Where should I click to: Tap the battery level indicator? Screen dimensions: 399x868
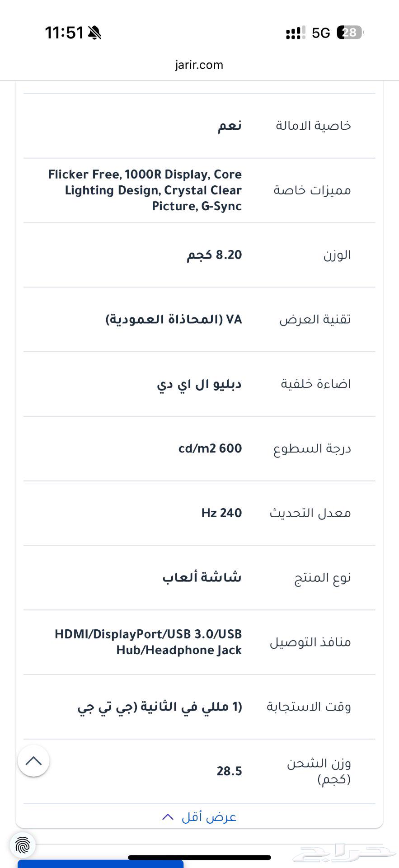350,33
